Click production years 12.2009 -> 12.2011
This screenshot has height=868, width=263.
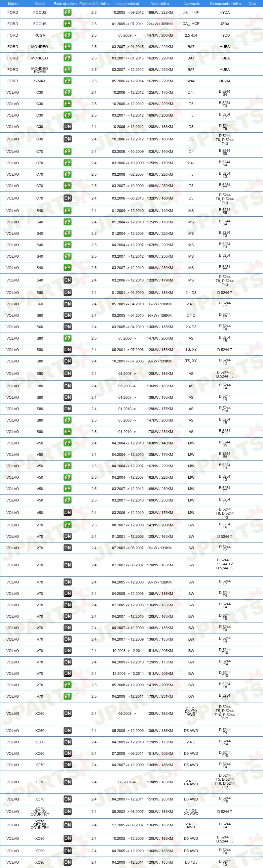[128, 674]
